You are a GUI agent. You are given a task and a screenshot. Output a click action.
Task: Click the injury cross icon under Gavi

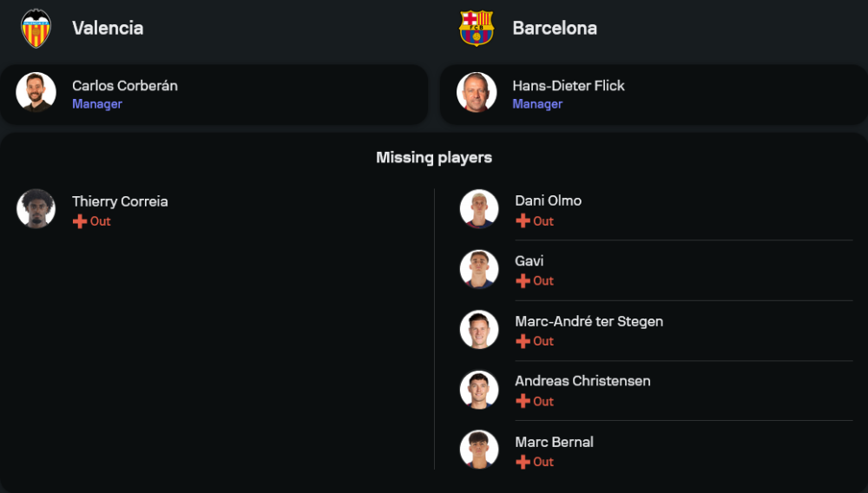click(x=523, y=281)
